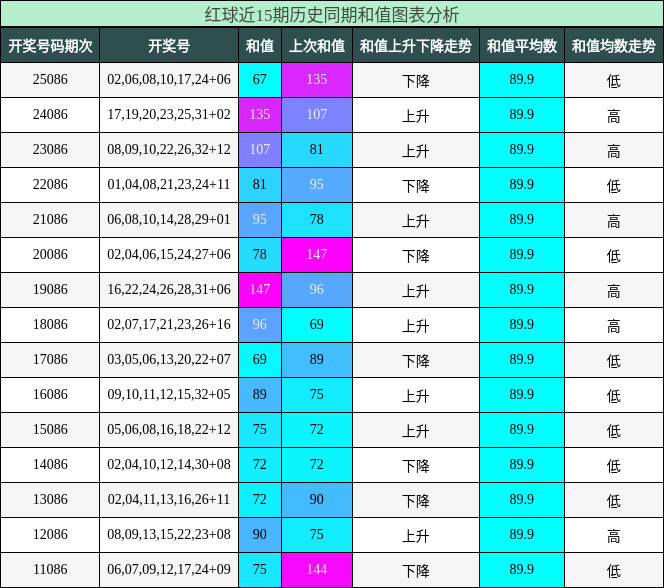Select period number 12086
Image resolution: width=664 pixels, height=588 pixels.
(50, 534)
